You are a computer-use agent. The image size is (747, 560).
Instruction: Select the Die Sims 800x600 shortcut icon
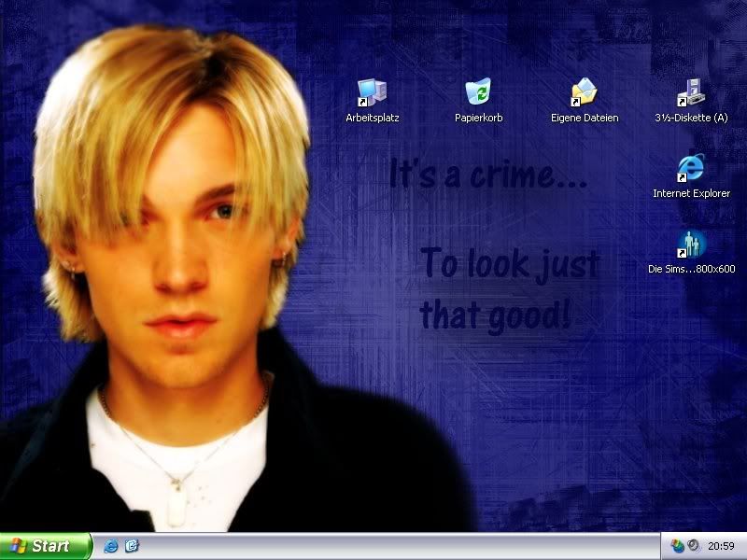[691, 244]
